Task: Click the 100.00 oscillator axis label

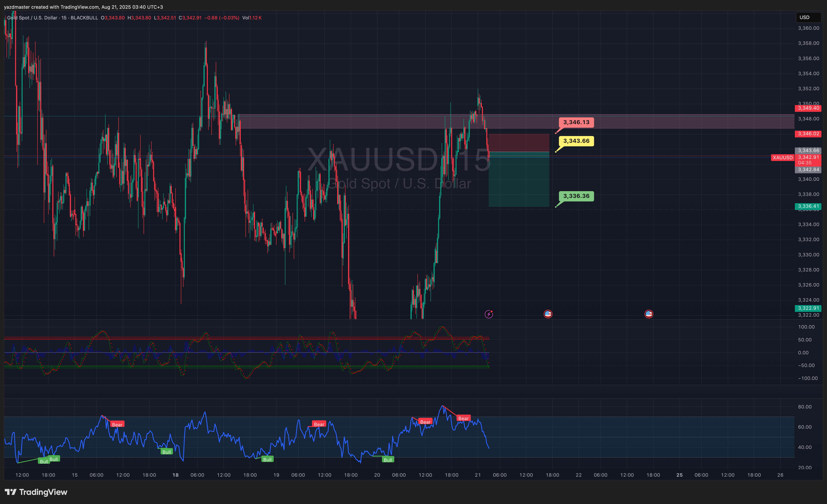Action: coord(806,327)
